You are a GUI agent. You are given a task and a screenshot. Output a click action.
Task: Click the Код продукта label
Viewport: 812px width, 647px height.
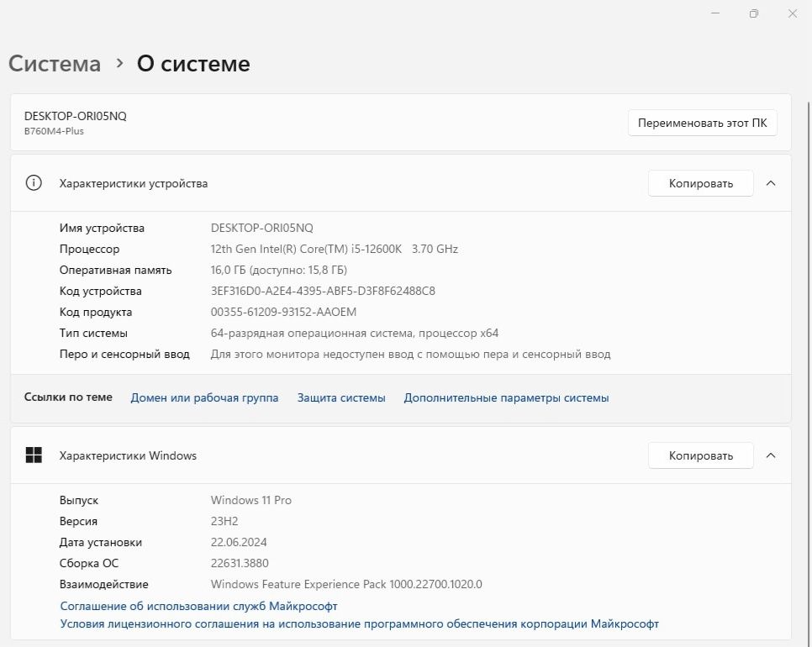96,312
